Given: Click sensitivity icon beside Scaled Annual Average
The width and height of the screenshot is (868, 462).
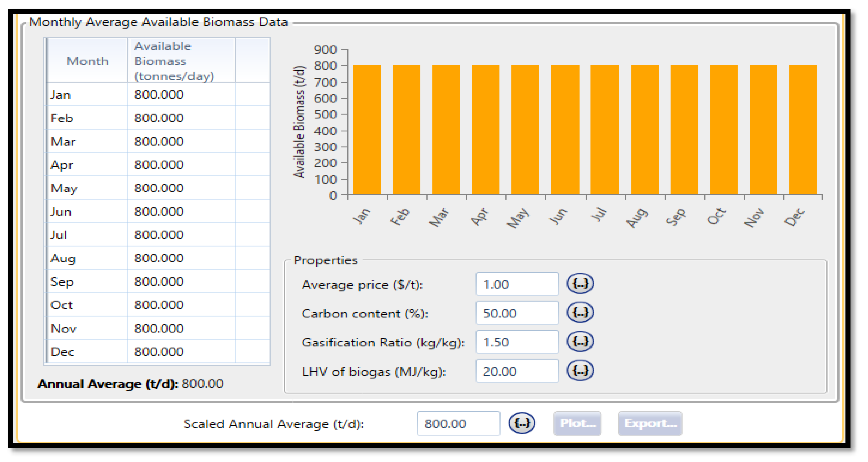Looking at the screenshot, I should click(522, 423).
